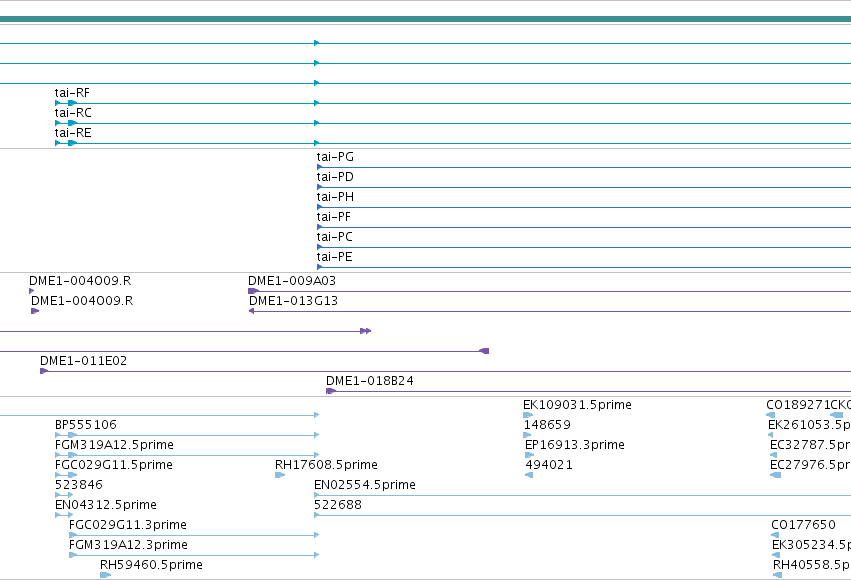Click the tai-PG protein feature label
This screenshot has height=580, width=851.
(335, 157)
